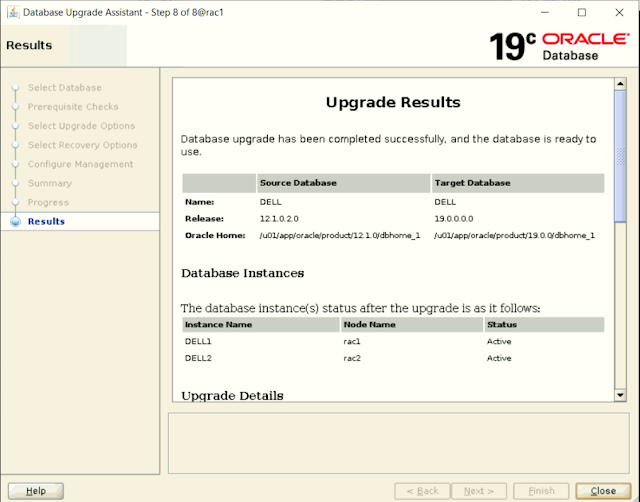Click the source Oracle Home path 12.1.0
Viewport: 640px width, 502px height.
point(340,235)
